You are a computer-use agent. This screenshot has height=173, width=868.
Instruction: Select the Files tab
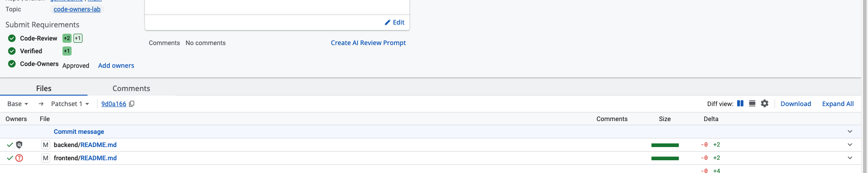coord(44,88)
